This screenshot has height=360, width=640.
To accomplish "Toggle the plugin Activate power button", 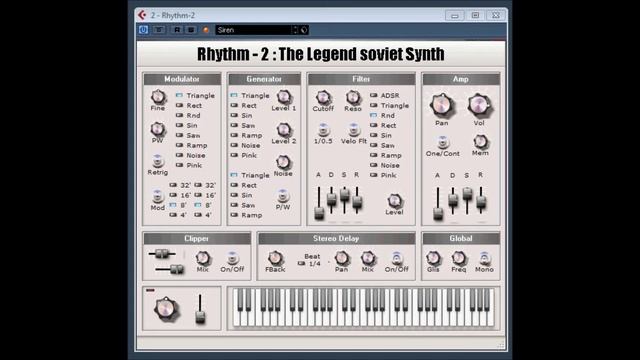I will (143, 30).
